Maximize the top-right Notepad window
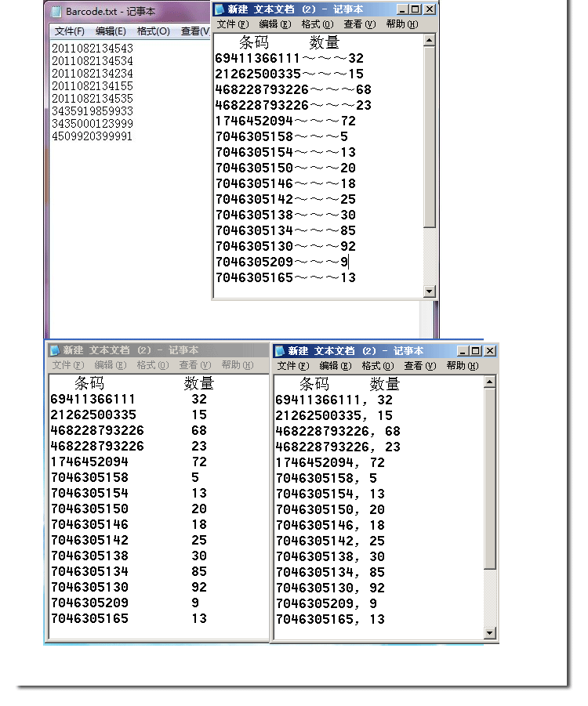 point(416,9)
